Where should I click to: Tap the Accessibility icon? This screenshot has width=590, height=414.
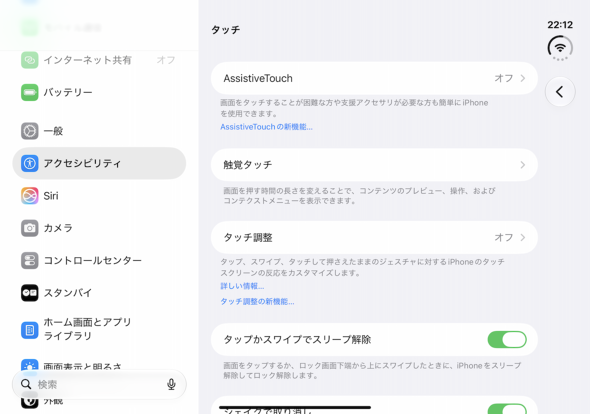pos(29,163)
